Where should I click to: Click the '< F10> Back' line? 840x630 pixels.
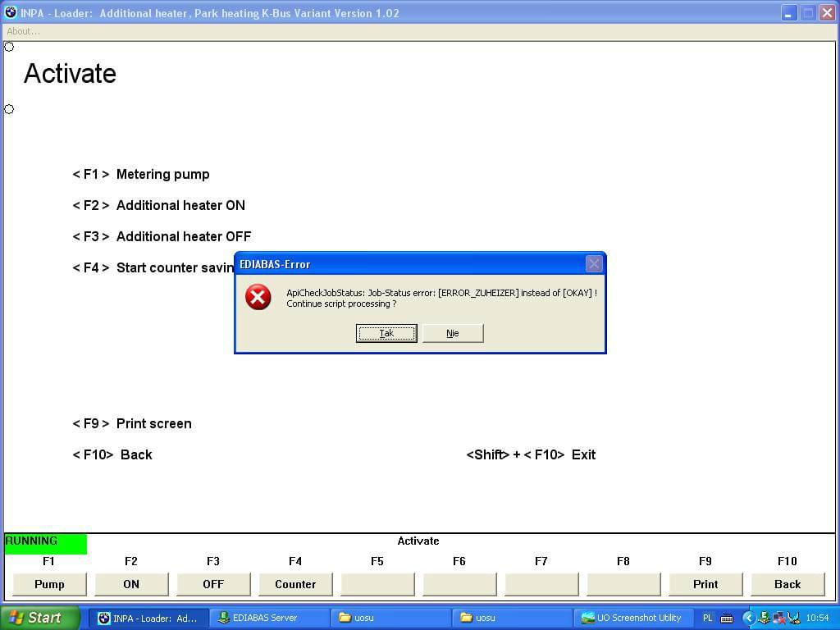click(x=112, y=454)
